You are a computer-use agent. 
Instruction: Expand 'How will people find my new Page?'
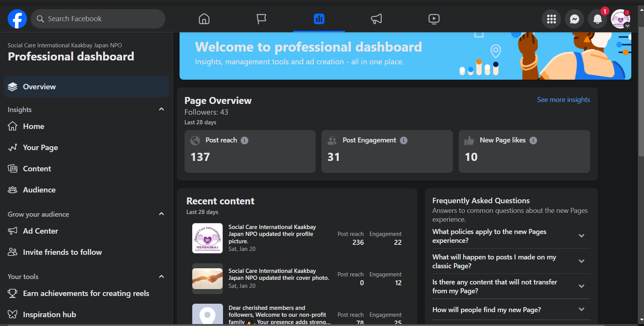(582, 309)
